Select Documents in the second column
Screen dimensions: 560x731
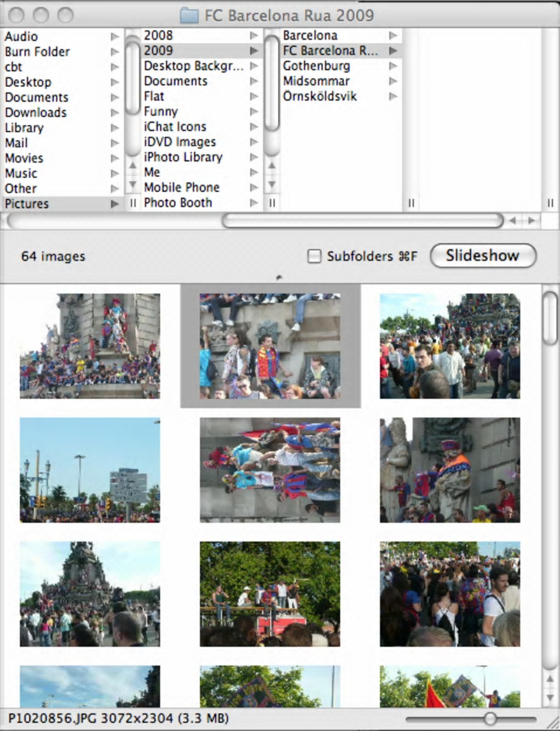pyautogui.click(x=176, y=81)
